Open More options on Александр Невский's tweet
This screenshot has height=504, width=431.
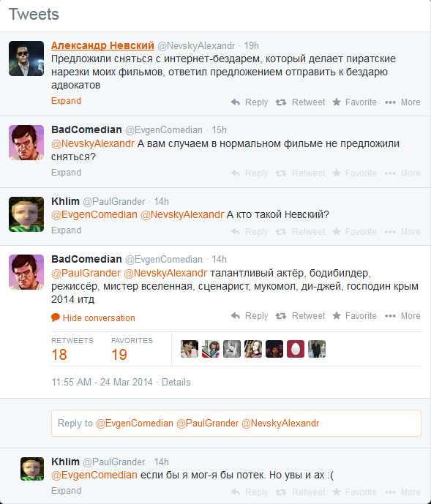[402, 102]
